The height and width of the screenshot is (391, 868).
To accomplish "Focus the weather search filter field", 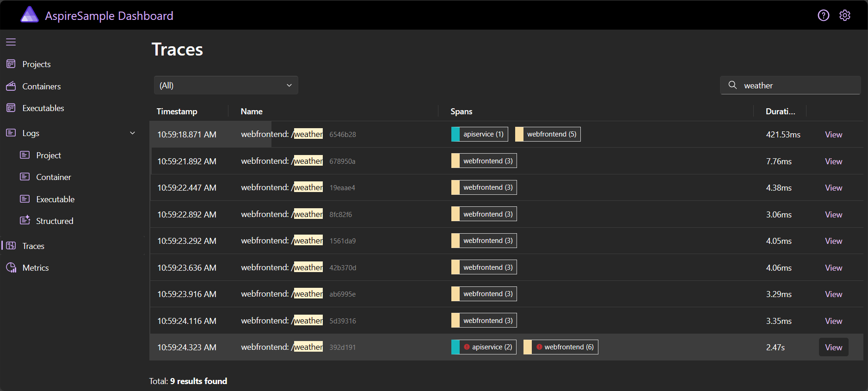I will pyautogui.click(x=790, y=85).
